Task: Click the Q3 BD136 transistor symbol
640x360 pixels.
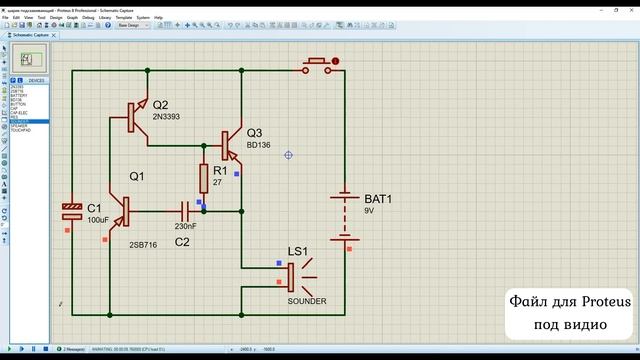Action: [x=231, y=146]
